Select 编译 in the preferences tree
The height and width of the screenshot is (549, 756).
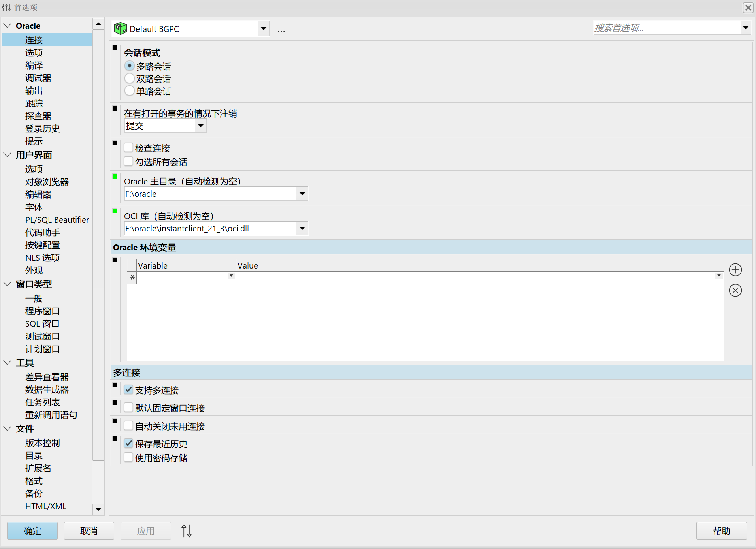pyautogui.click(x=34, y=65)
